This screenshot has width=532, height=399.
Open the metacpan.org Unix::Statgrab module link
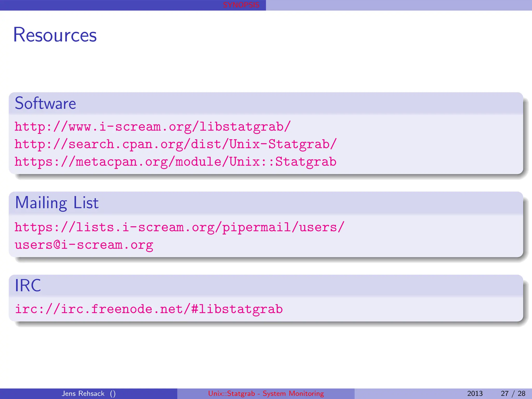tap(176, 162)
